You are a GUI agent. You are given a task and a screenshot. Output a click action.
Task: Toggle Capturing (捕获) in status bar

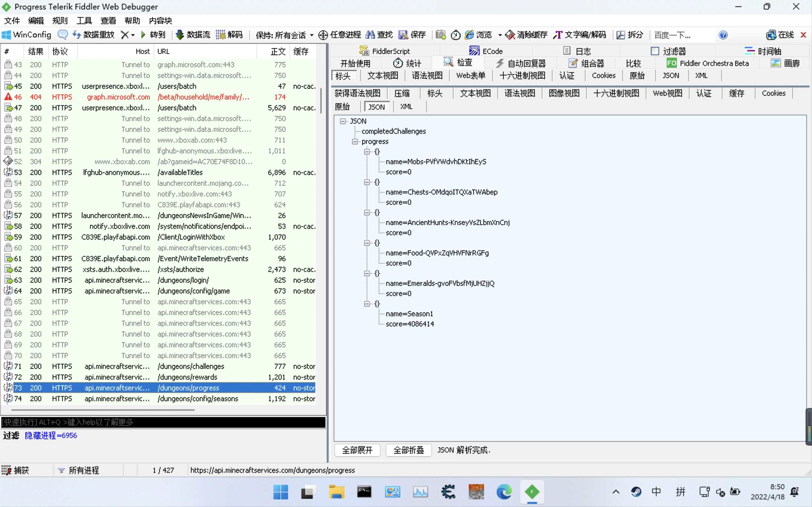[16, 470]
